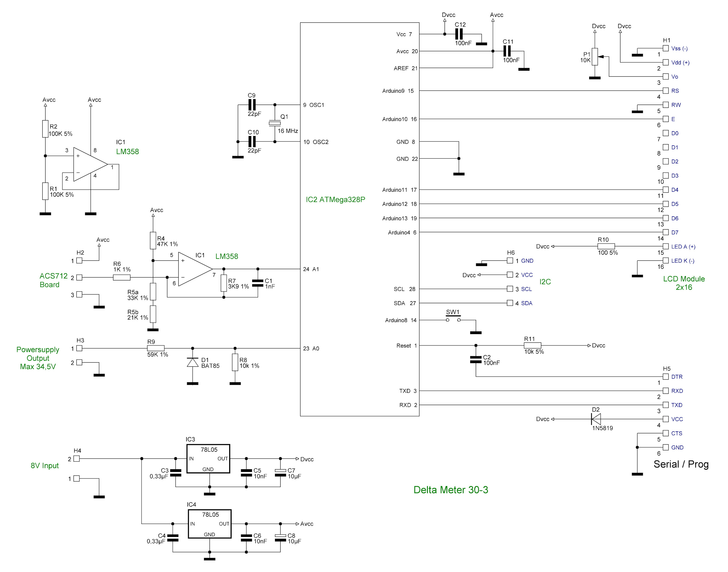Image resolution: width=728 pixels, height=572 pixels.
Task: Select the 16 MHz crystal Q1 symbol
Action: [x=275, y=123]
